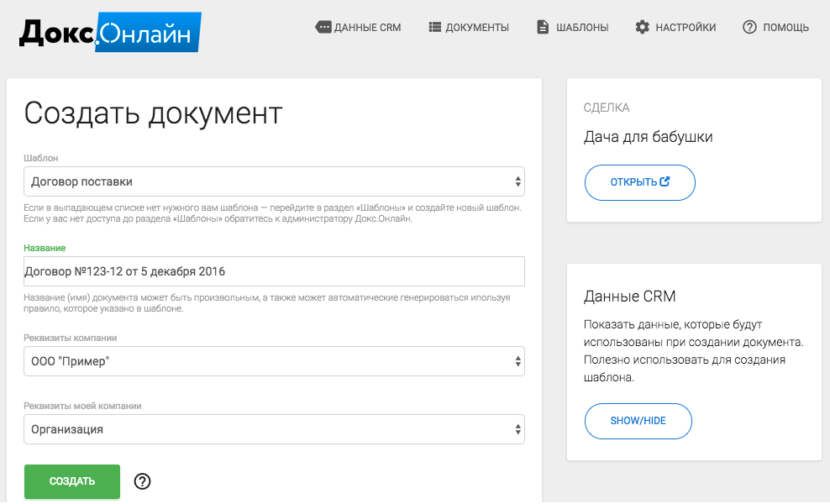
Task: Click the external link icon on Открыть
Action: [665, 182]
